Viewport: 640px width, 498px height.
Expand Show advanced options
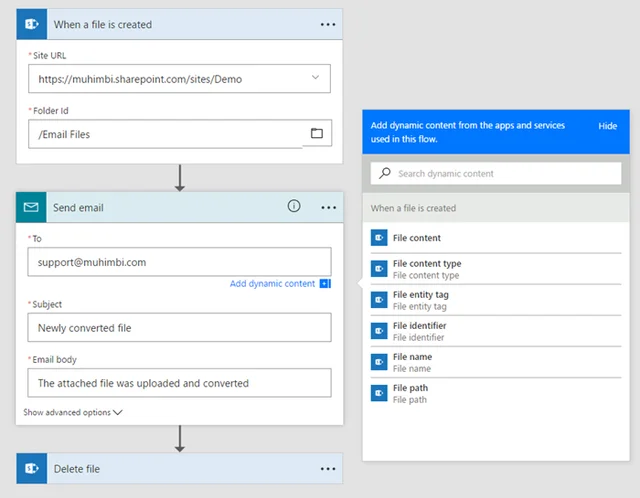click(73, 412)
